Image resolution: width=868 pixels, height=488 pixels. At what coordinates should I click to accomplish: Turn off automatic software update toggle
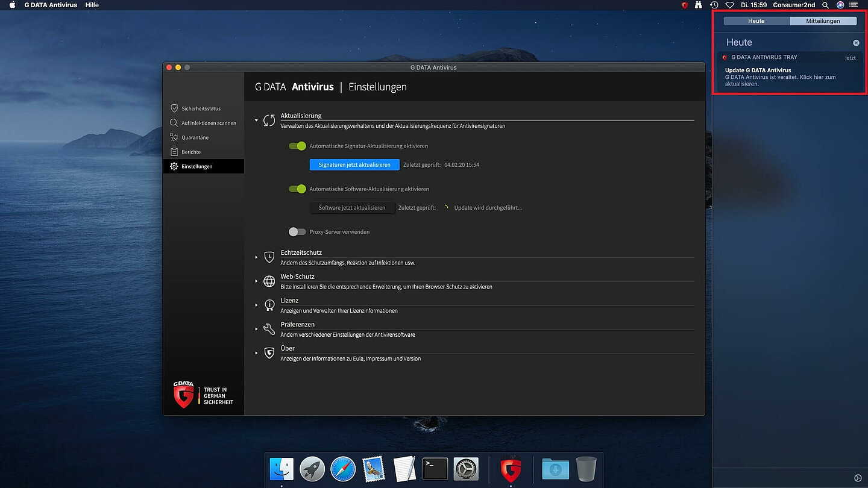[x=297, y=189]
